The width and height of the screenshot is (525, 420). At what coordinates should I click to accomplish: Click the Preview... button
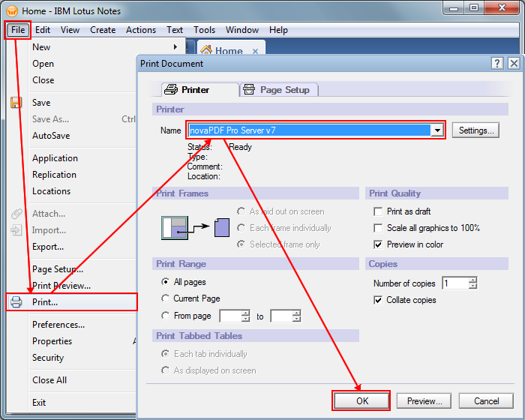point(424,401)
